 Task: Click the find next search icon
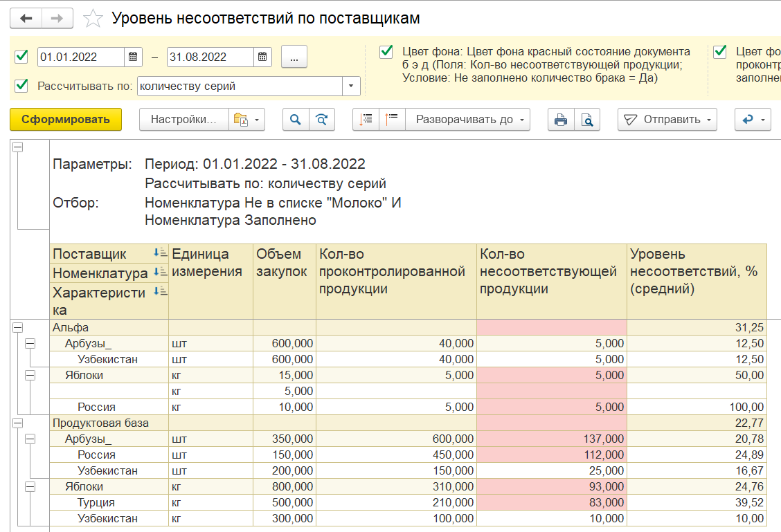click(x=322, y=120)
